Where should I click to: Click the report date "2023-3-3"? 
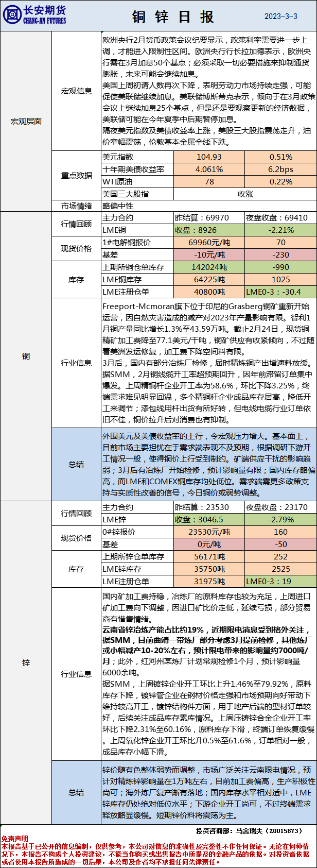click(281, 16)
